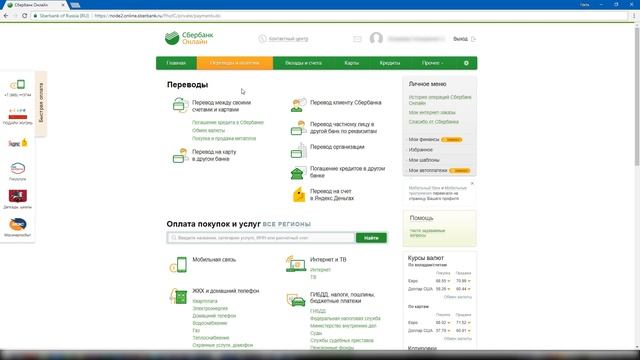Screen dimensions: 640x360
Task: Open the Главная tab
Action: [x=176, y=63]
